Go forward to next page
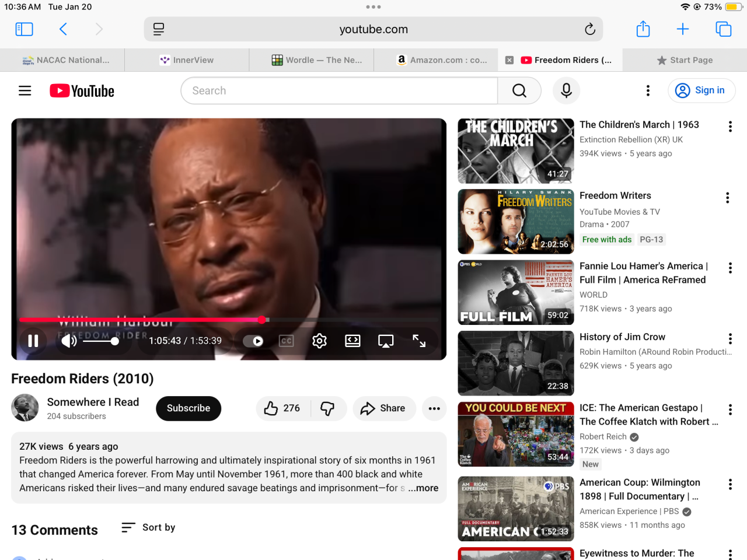Screen dimensions: 747x560 coord(99,29)
